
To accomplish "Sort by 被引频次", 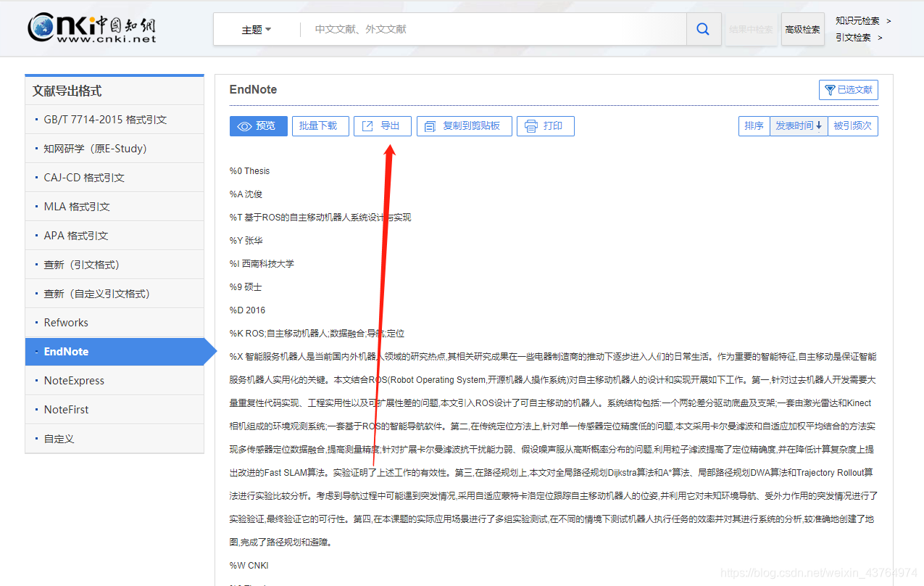I will click(853, 126).
